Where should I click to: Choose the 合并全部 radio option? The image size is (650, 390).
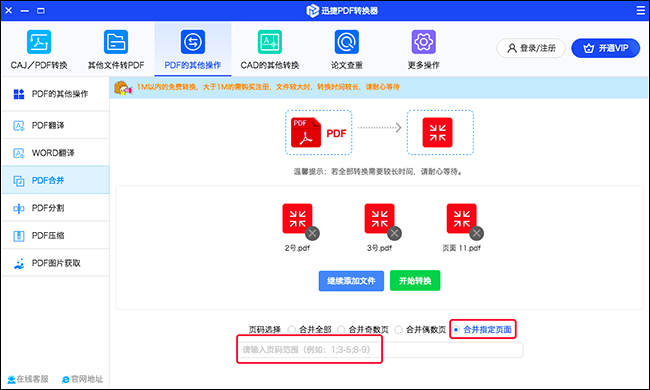[291, 329]
